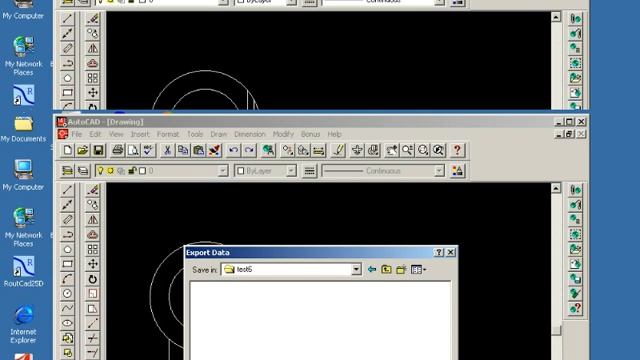Open Insert menu in lower AutoCAD window
This screenshot has width=640, height=360.
coord(140,134)
